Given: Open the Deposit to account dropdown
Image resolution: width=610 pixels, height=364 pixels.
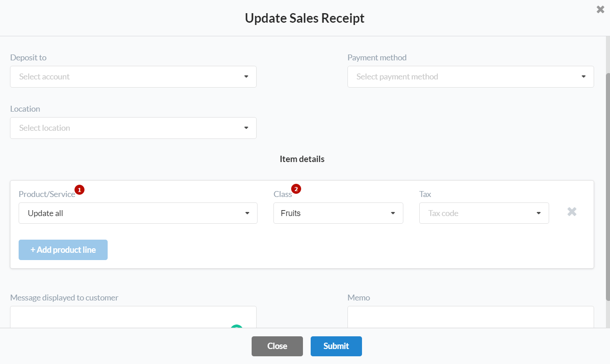Looking at the screenshot, I should point(133,77).
